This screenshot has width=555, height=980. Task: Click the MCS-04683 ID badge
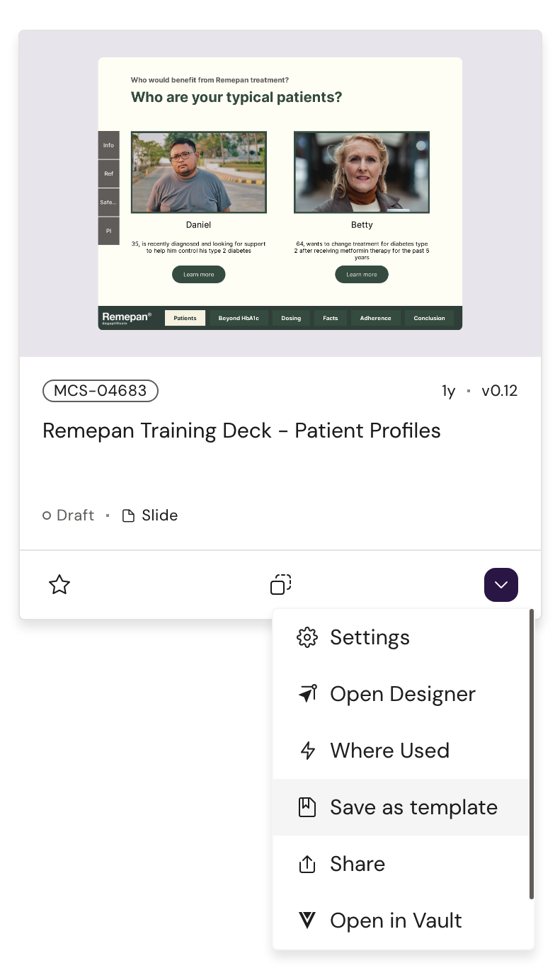100,391
